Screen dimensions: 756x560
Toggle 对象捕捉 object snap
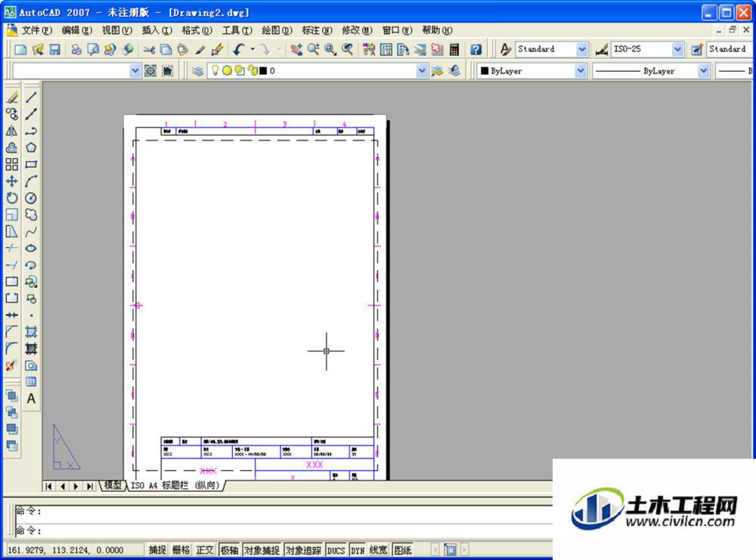click(262, 550)
